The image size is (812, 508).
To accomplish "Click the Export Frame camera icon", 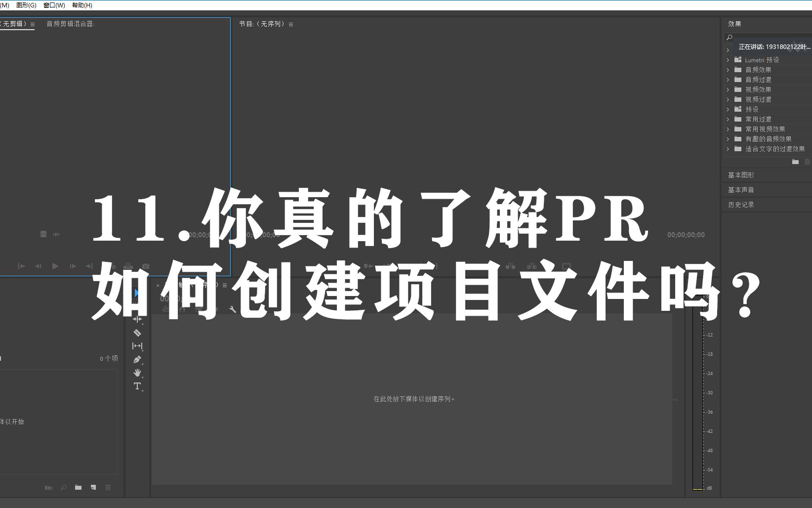I will coord(146,266).
